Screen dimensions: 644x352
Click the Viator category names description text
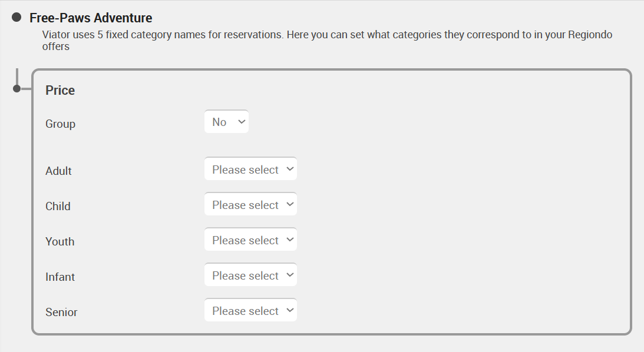click(x=327, y=40)
